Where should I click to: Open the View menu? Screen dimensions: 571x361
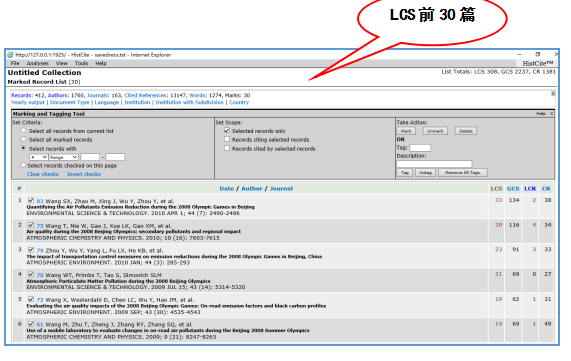[x=62, y=63]
